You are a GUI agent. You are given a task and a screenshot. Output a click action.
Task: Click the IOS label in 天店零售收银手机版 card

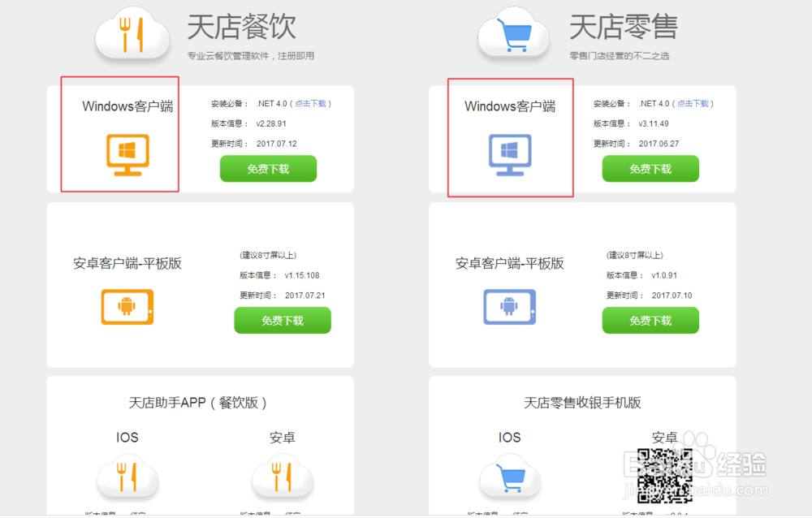pyautogui.click(x=510, y=438)
